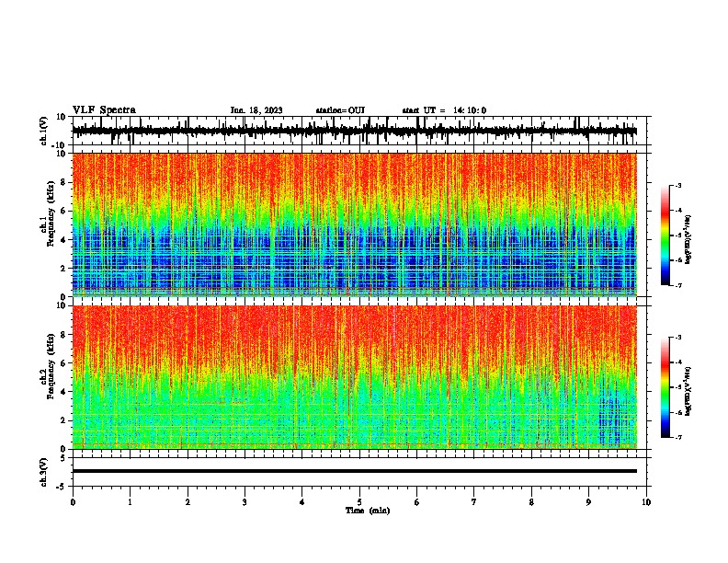Screen dimensions: 728x563
Task: Select the "ch.1(V)" waveform axis label
Action: [x=44, y=131]
